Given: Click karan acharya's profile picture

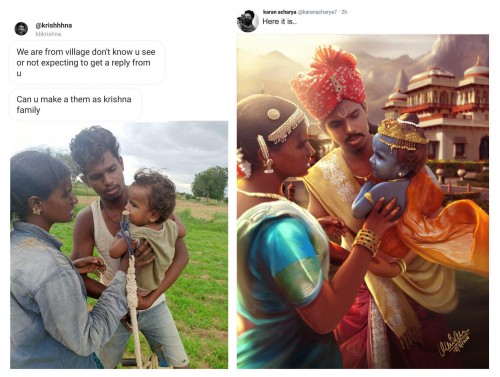Looking at the screenshot, I should click(248, 21).
